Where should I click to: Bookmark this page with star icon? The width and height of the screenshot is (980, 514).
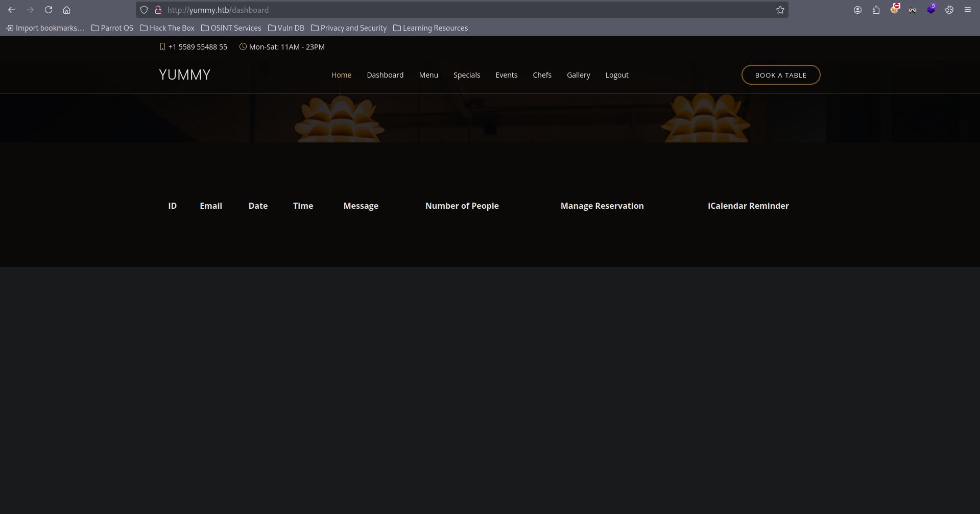click(x=780, y=10)
